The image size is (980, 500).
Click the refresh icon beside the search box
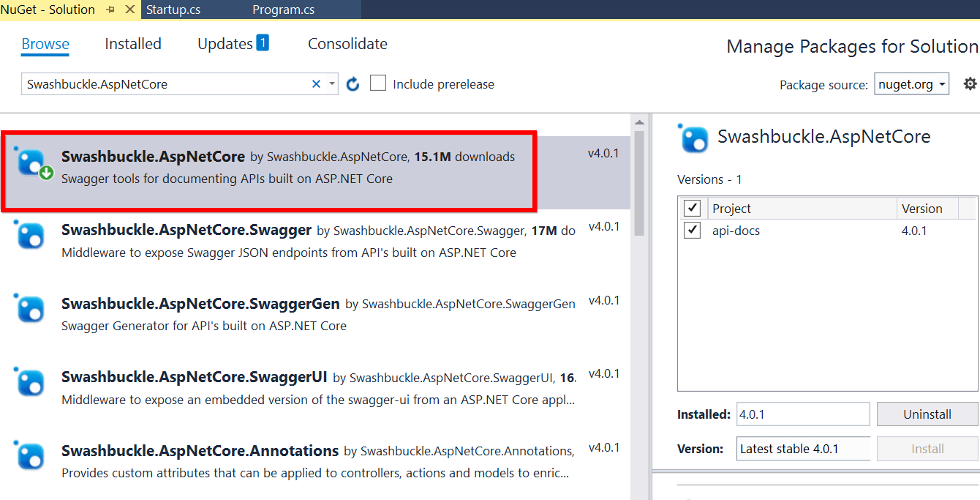pyautogui.click(x=353, y=84)
